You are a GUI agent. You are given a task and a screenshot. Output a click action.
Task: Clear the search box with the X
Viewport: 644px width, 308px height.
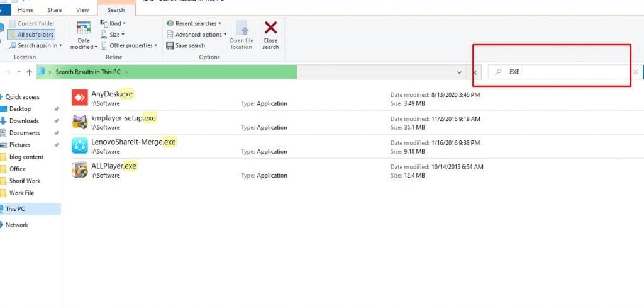[x=636, y=72]
